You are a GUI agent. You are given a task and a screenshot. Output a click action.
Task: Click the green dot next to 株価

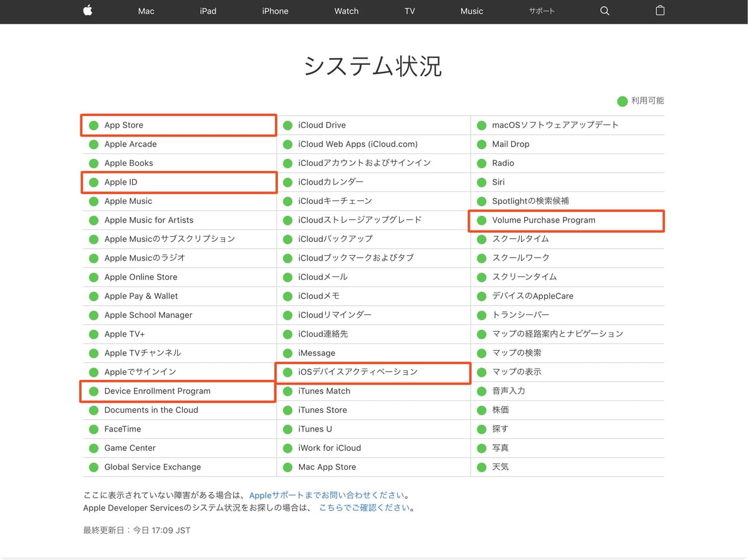(x=481, y=410)
